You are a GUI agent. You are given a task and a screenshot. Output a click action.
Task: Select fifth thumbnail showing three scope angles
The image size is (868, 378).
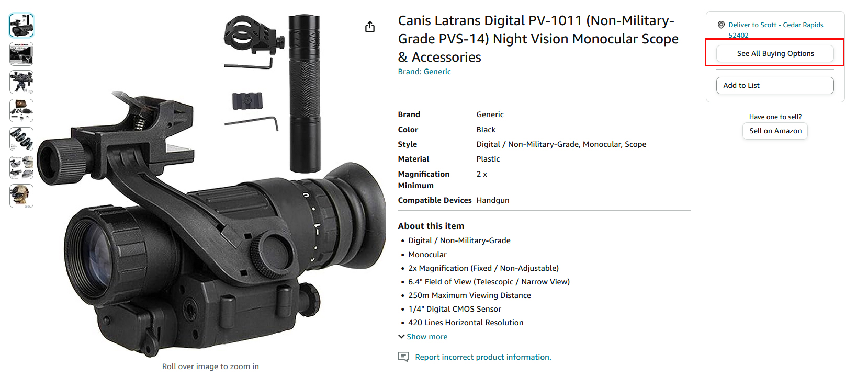click(21, 139)
